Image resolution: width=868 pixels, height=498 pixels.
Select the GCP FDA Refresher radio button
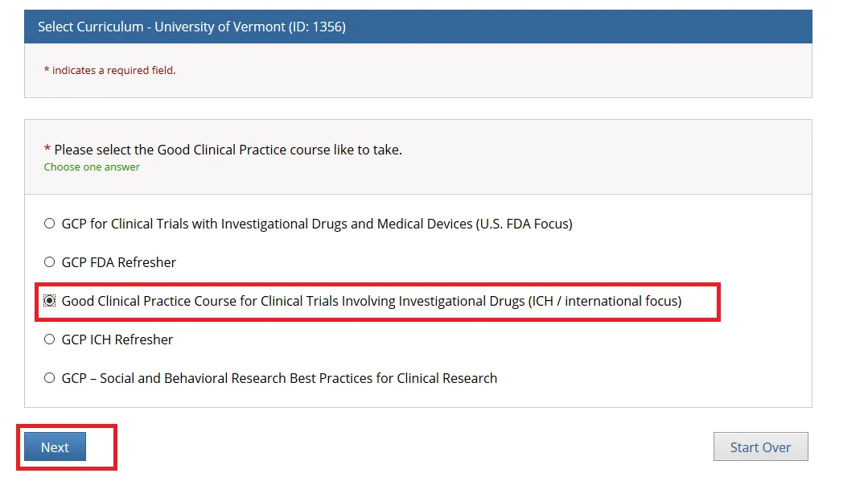point(50,262)
